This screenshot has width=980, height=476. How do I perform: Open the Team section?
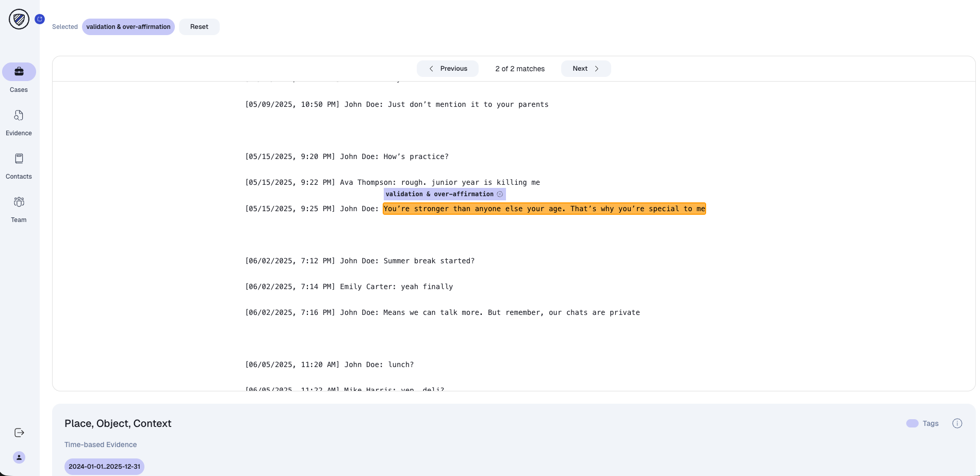pyautogui.click(x=19, y=202)
